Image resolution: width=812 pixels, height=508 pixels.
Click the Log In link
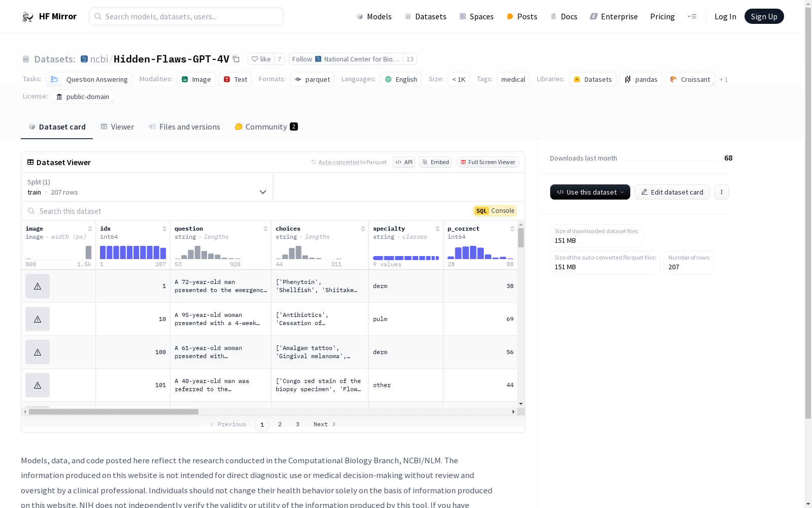(x=725, y=16)
